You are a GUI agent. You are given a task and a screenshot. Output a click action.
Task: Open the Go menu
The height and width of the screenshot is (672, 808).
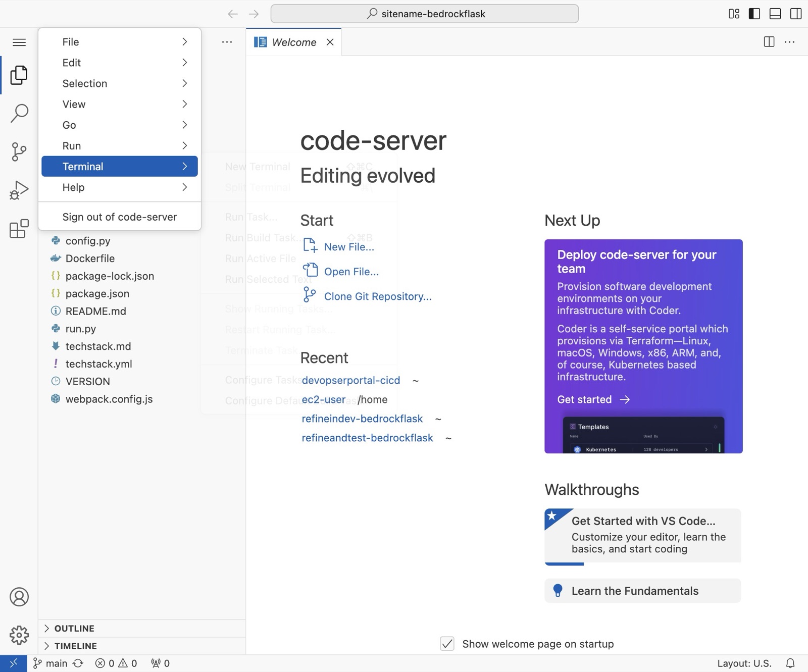click(120, 125)
